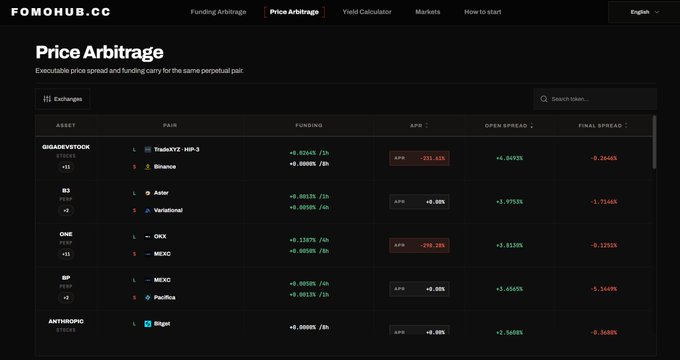
Task: Click the search magnifier icon
Action: [544, 99]
